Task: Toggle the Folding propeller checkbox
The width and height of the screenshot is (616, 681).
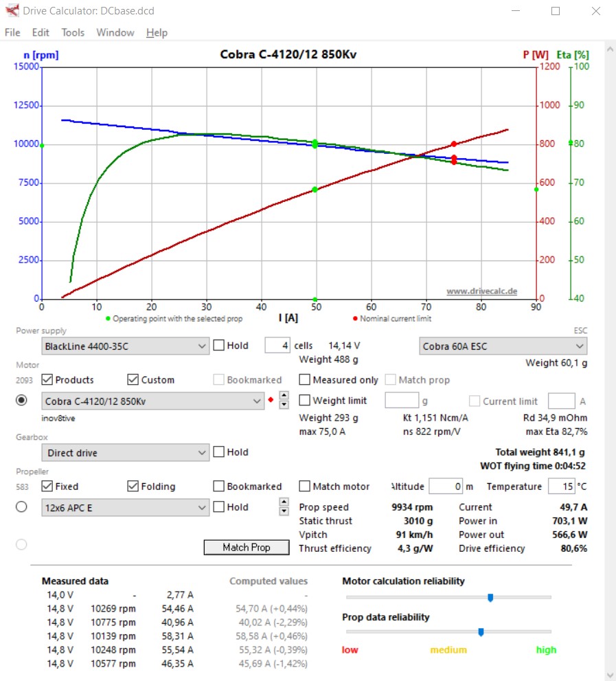Action: click(133, 487)
